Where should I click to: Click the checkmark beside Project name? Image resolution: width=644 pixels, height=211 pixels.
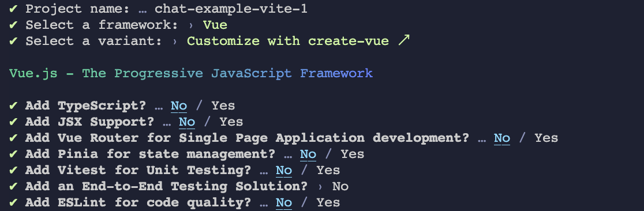point(13,9)
